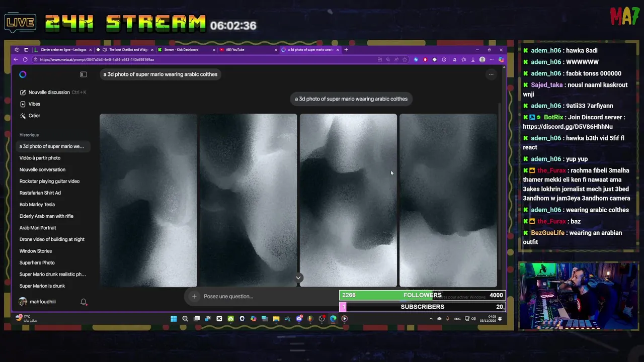Click the Discord invite link in chat
Viewport: 644px width, 362px height.
568,127
